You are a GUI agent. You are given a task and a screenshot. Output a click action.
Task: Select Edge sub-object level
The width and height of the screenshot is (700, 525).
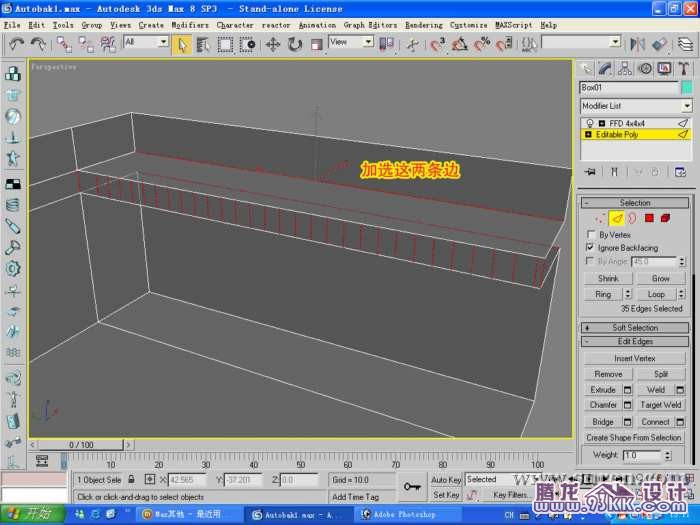(x=617, y=218)
